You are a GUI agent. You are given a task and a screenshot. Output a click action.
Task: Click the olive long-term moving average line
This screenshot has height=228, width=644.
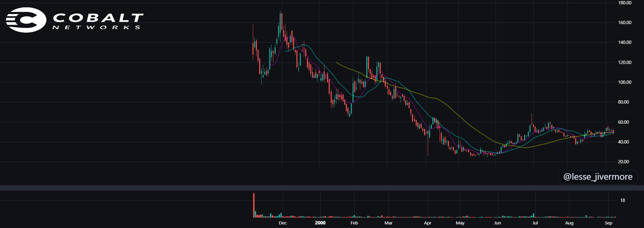coord(470,127)
